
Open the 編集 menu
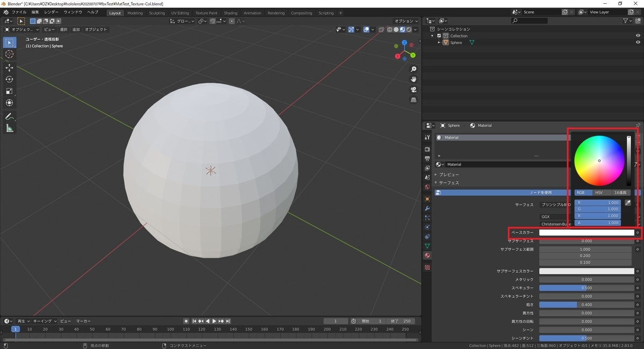[35, 12]
